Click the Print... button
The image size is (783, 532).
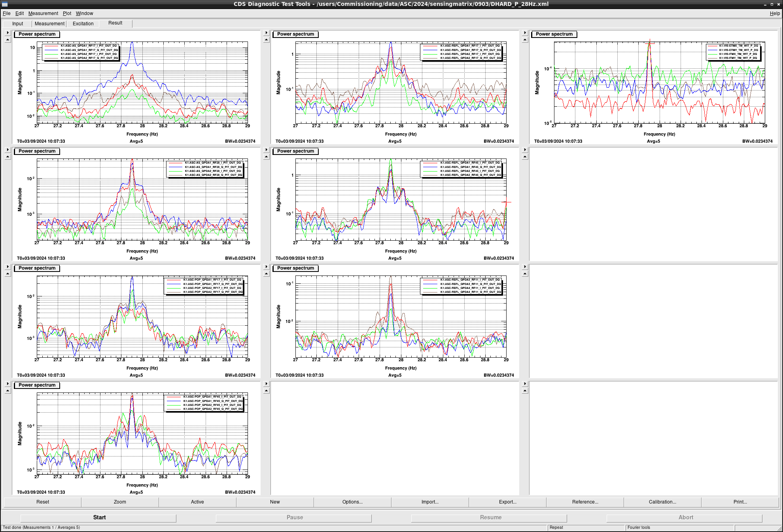pos(740,502)
